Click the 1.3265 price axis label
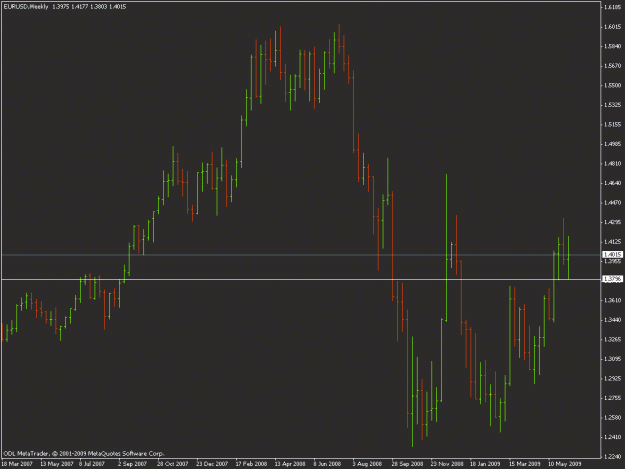This screenshot has width=625, height=469. [x=613, y=339]
